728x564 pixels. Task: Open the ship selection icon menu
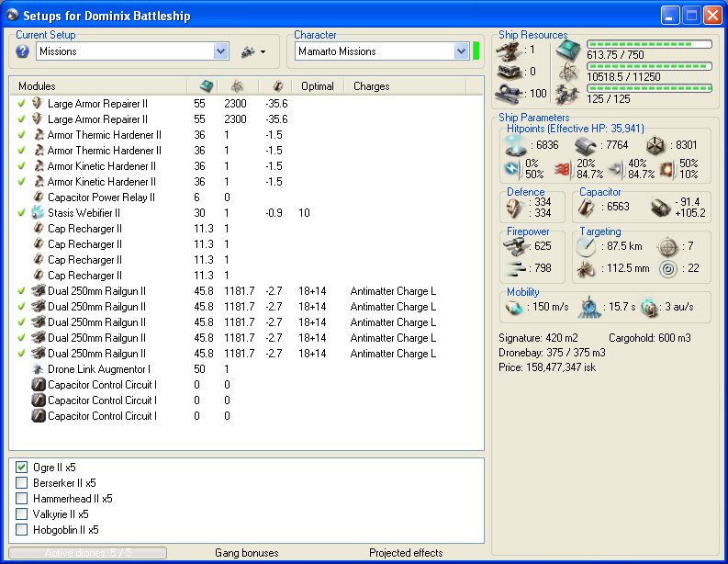coord(252,51)
